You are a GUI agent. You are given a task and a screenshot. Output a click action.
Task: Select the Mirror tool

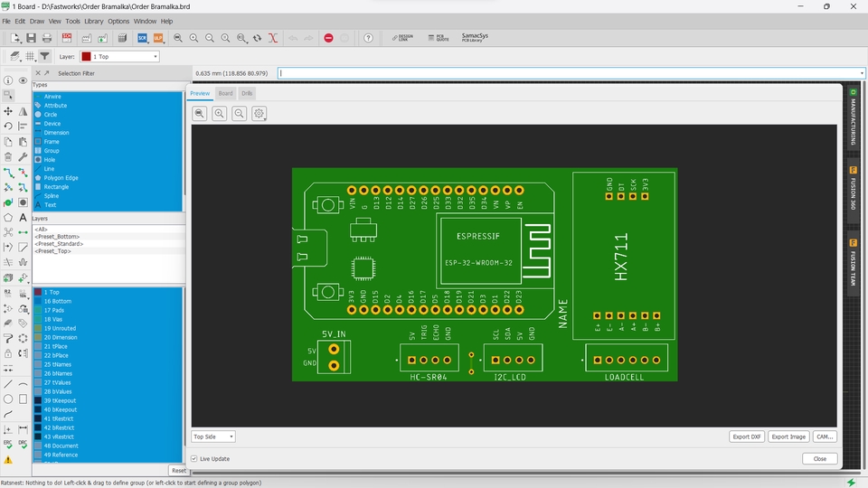coord(23,111)
